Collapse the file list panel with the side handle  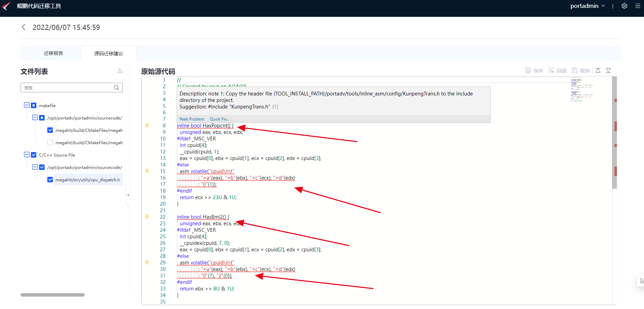[128, 195]
